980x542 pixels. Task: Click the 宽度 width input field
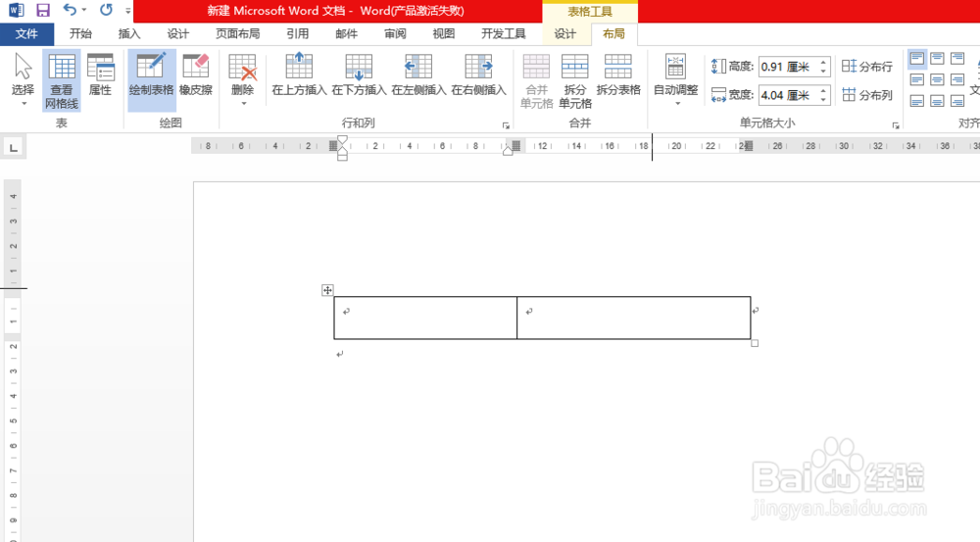coord(788,95)
